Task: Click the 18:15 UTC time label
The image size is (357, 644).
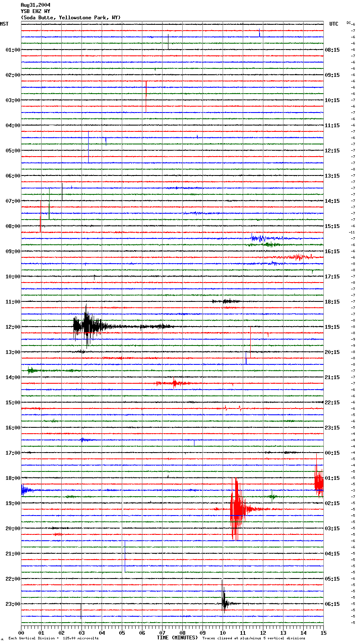Action: tap(332, 302)
